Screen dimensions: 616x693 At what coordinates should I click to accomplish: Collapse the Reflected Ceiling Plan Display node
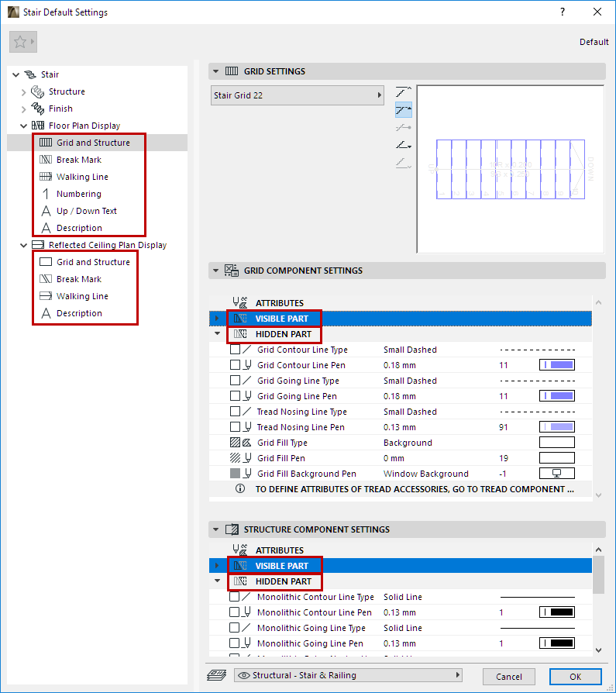point(24,245)
